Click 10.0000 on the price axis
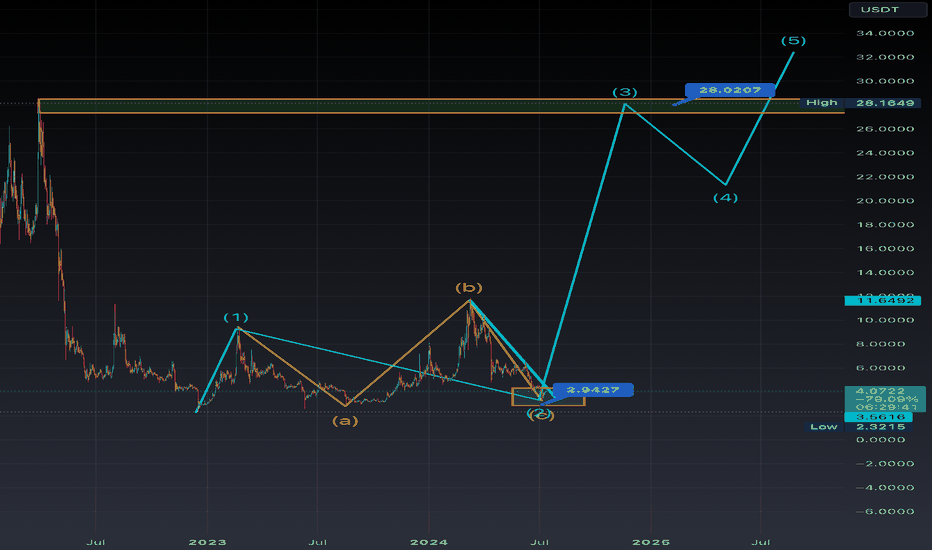932x550 pixels. (885, 320)
